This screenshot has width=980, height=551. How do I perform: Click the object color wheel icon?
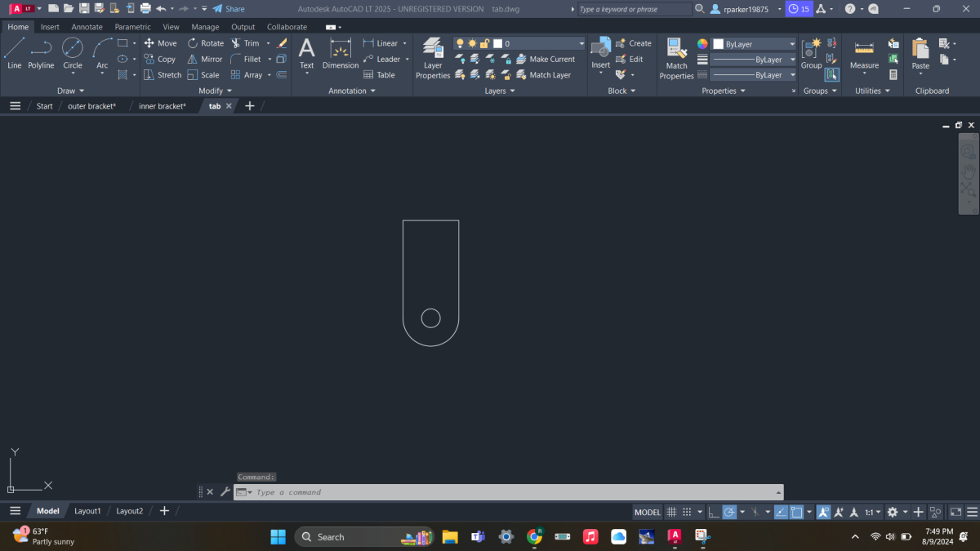702,43
